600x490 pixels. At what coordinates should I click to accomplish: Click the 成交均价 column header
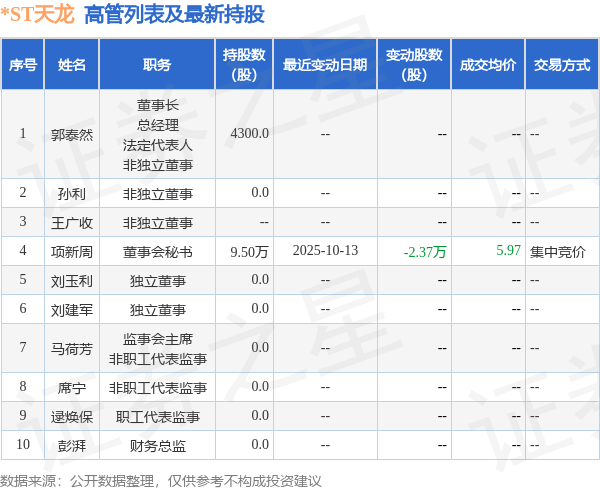tap(488, 65)
